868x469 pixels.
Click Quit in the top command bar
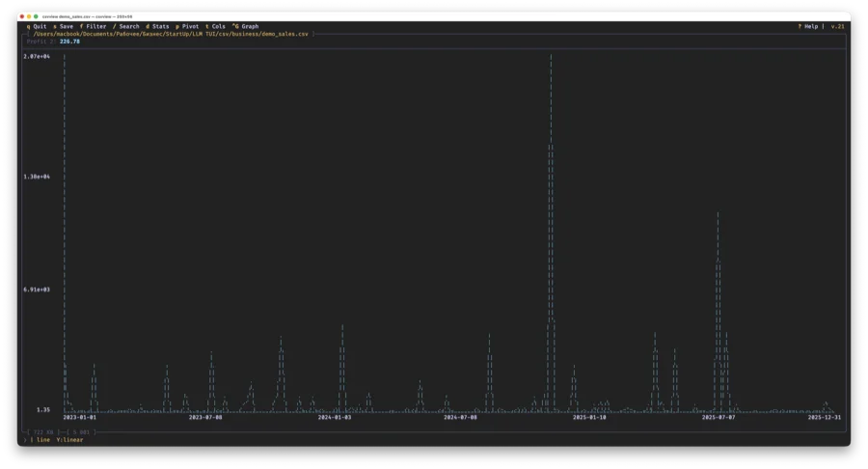point(38,26)
